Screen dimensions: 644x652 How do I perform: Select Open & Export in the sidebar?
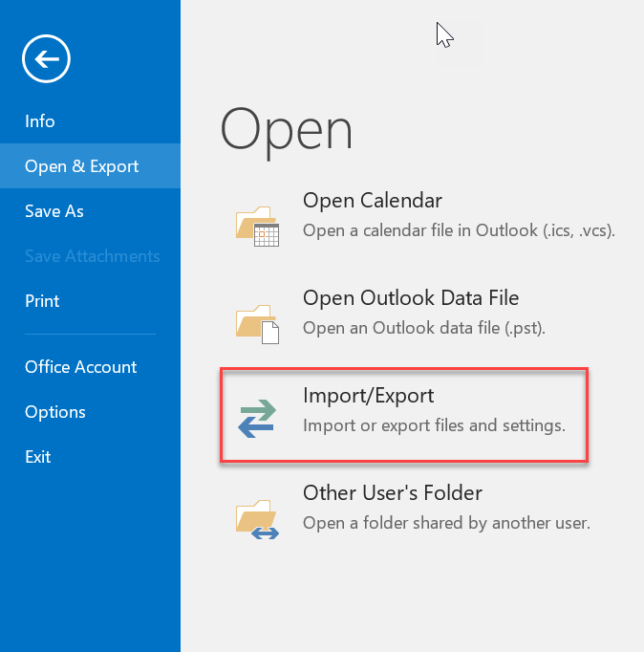click(82, 166)
